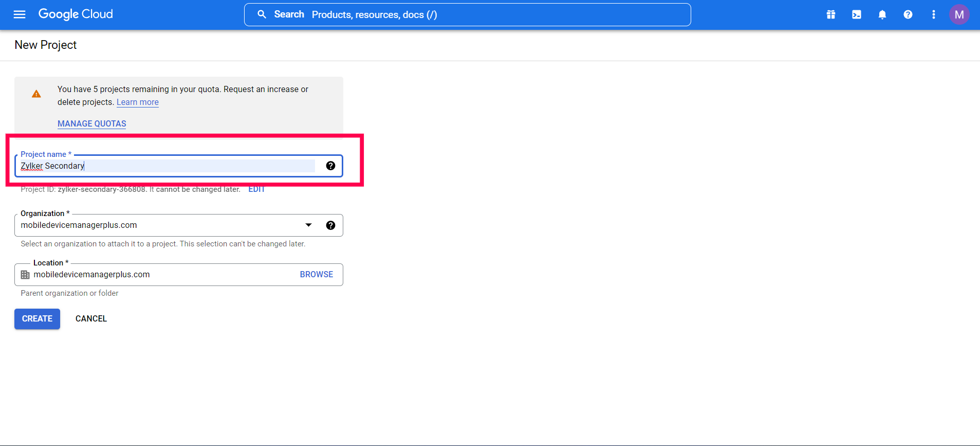Click the Location field value

tap(91, 275)
